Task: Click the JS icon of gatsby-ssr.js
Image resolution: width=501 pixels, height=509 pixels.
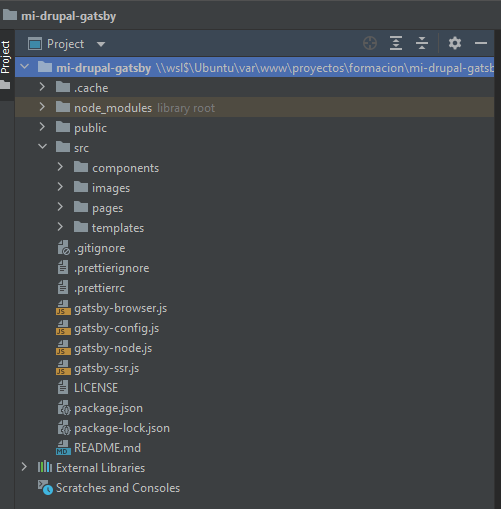Action: [x=63, y=368]
